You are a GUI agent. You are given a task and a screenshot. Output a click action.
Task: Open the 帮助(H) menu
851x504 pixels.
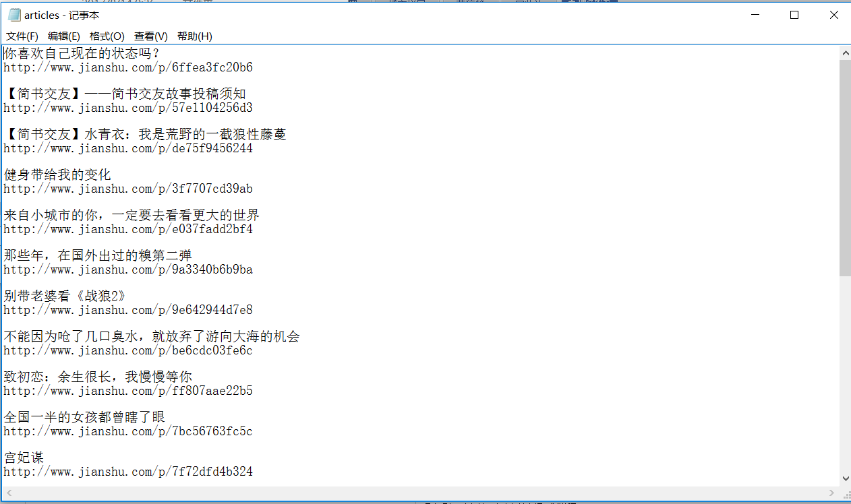(x=195, y=36)
